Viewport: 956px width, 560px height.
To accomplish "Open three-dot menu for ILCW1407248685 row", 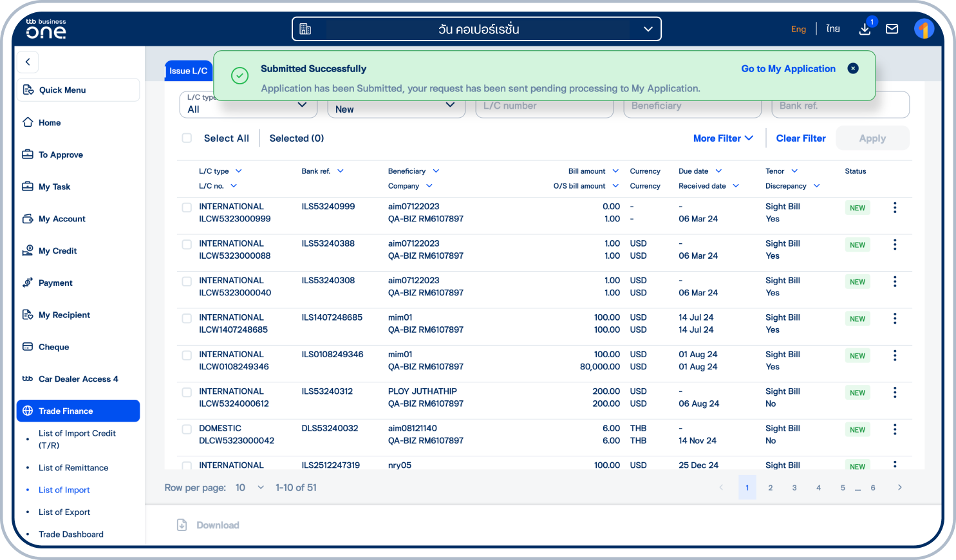I will (x=894, y=319).
